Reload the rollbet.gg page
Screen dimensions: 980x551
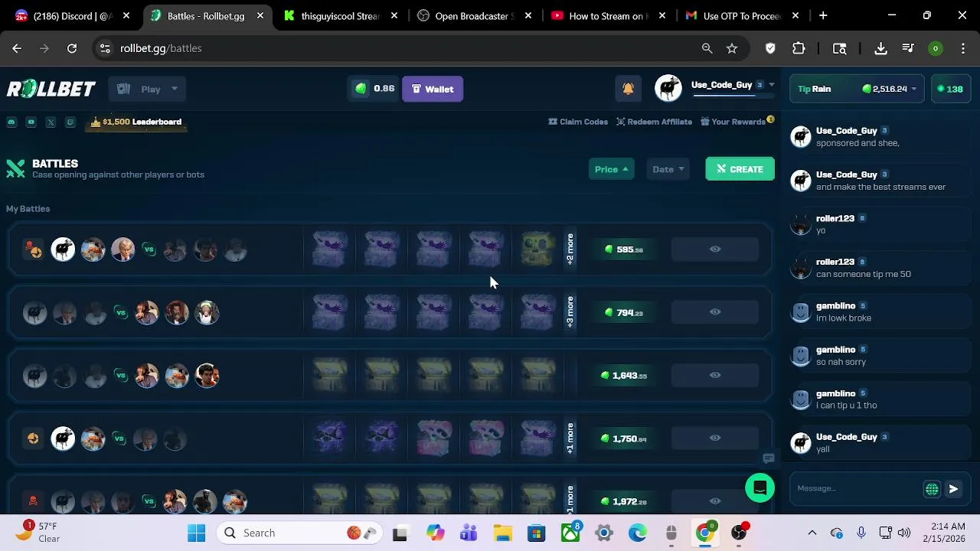(x=72, y=48)
